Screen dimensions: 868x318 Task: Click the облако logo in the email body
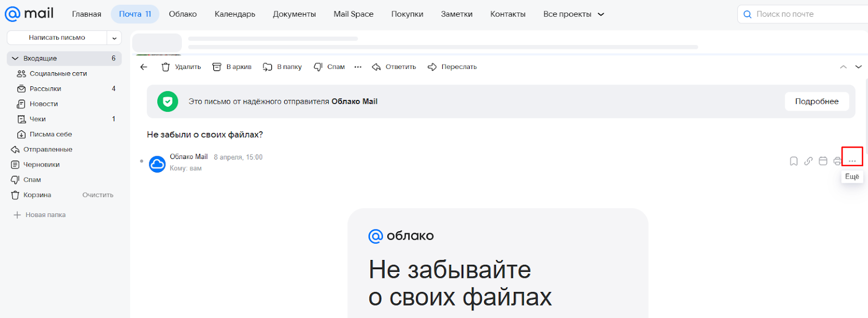click(401, 236)
